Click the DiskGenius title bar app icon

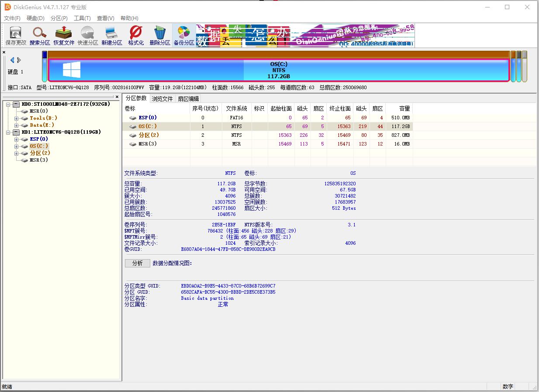click(7, 7)
